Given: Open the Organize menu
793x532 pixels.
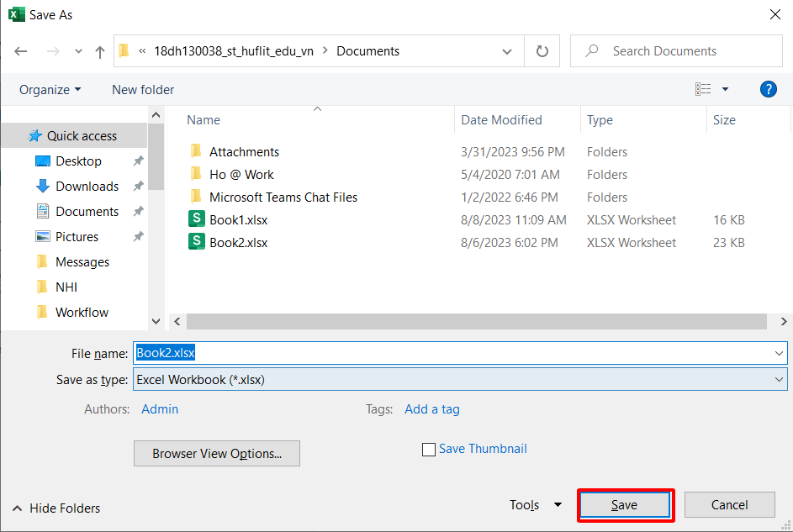Looking at the screenshot, I should 49,89.
